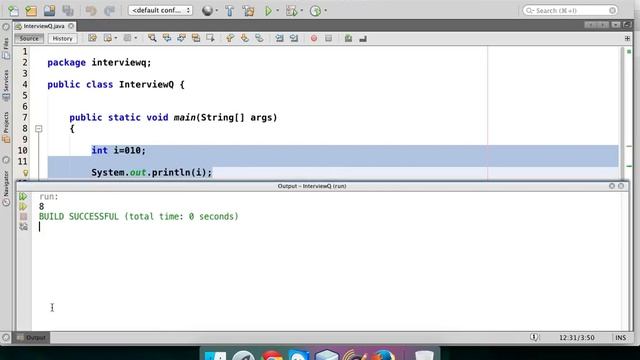Viewport: 640px width, 360px height.
Task: Toggle Rectangular Selection icon
Action: [211, 38]
